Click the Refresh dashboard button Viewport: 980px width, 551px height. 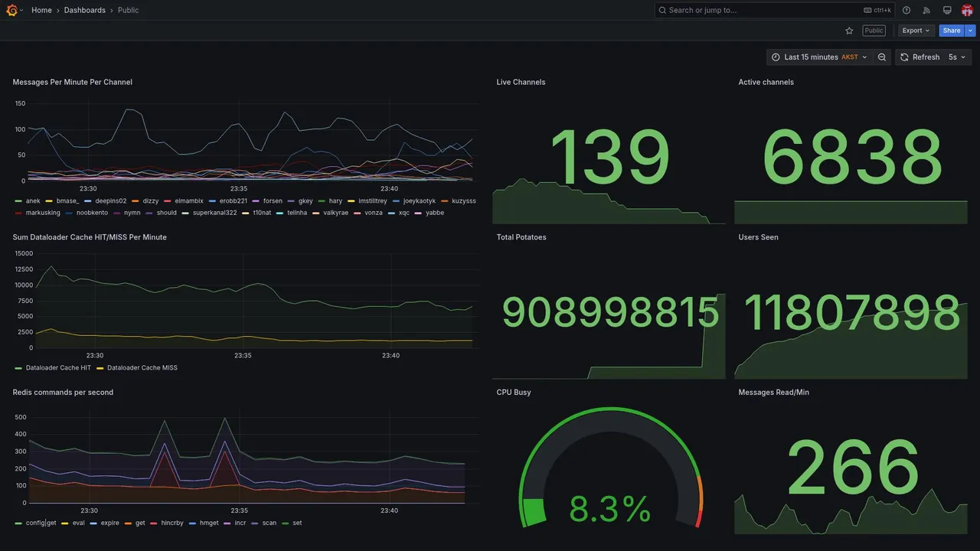(x=919, y=57)
